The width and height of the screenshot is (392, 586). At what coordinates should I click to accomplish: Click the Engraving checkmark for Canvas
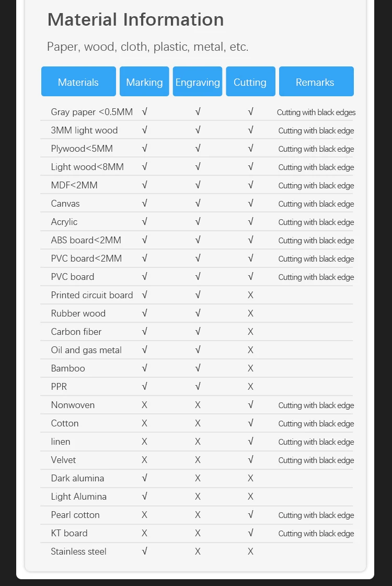pos(198,204)
